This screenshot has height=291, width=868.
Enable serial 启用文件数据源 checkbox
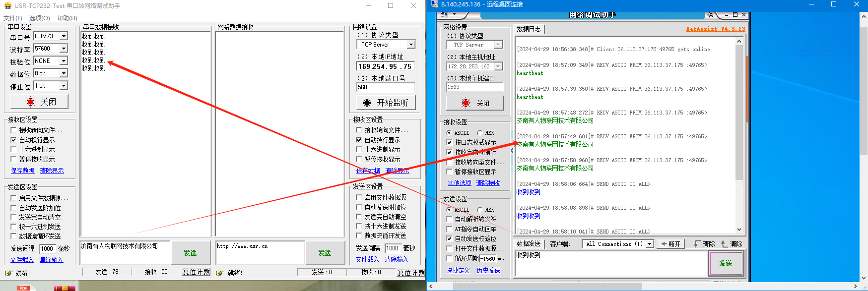13,198
